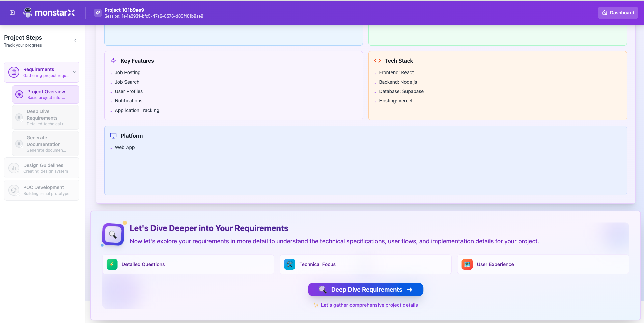
Task: Click the magnifying glass Dive Deeper icon
Action: coord(113,234)
